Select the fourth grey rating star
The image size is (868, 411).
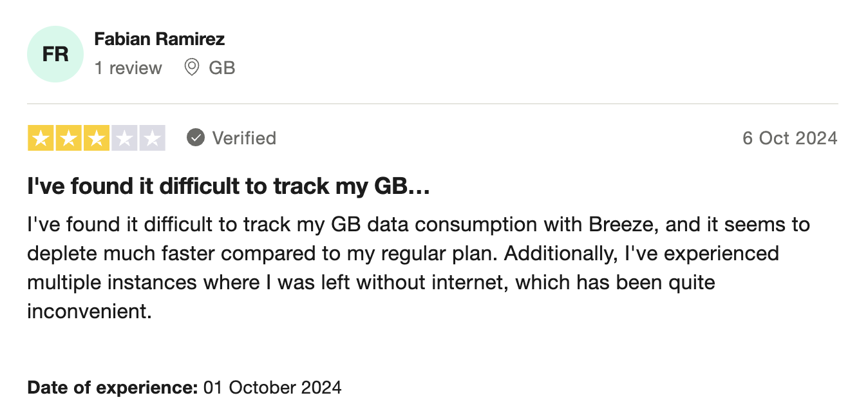pyautogui.click(x=124, y=139)
